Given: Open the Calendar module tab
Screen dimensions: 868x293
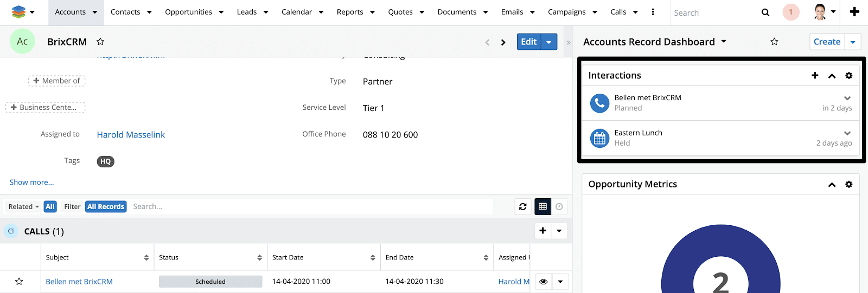Looking at the screenshot, I should point(297,12).
